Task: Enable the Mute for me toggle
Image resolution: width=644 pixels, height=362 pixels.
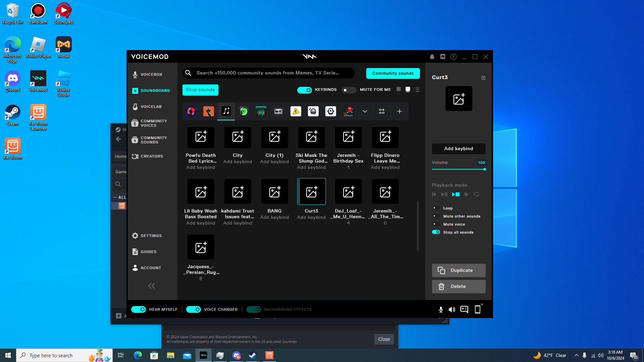Action: (348, 90)
